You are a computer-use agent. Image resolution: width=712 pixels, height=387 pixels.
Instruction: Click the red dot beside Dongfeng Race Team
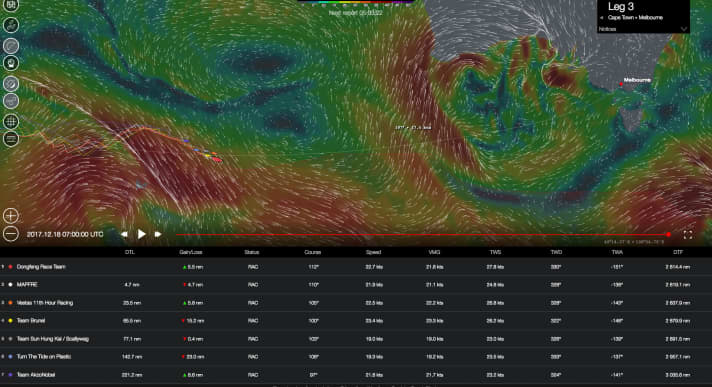[x=10, y=267]
